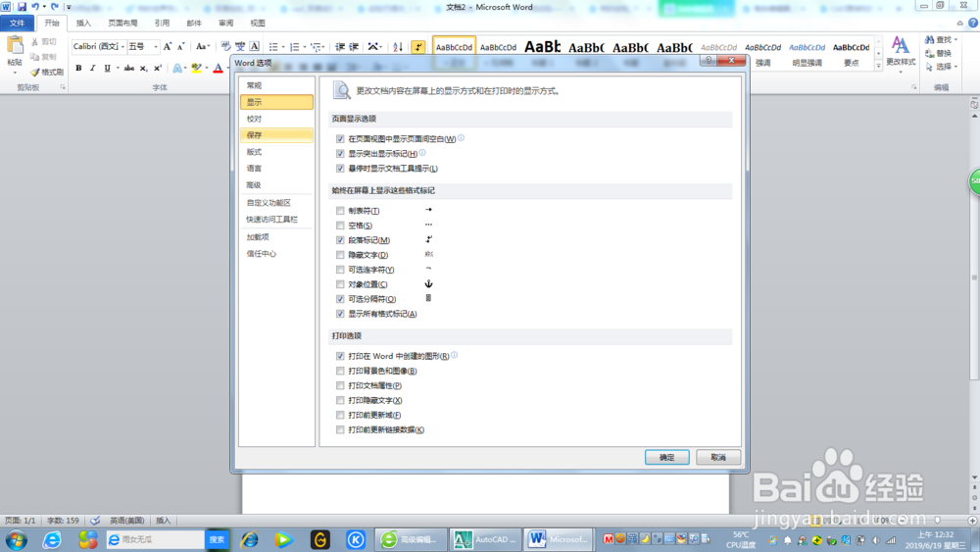Toggle Show document tooltips on hover

[x=340, y=169]
